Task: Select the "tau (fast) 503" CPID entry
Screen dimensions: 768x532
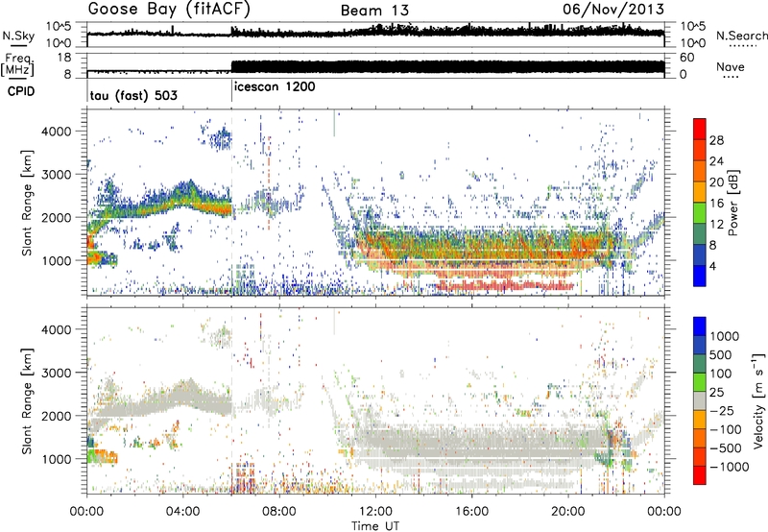Action: tap(133, 95)
